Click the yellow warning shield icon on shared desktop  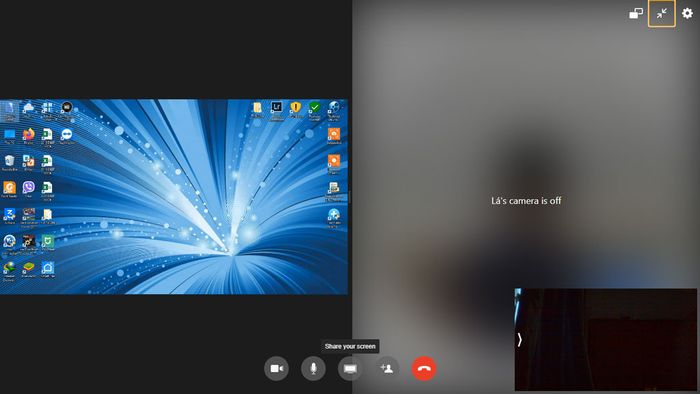(296, 107)
